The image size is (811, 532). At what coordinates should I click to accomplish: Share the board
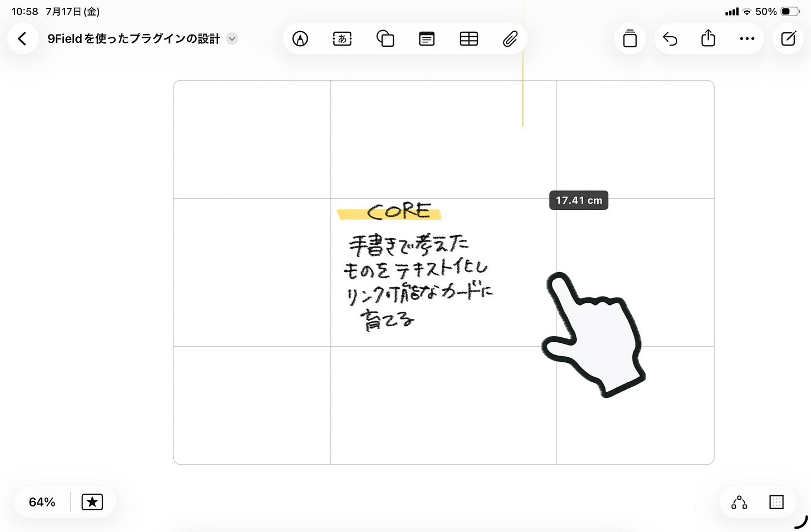(x=708, y=38)
